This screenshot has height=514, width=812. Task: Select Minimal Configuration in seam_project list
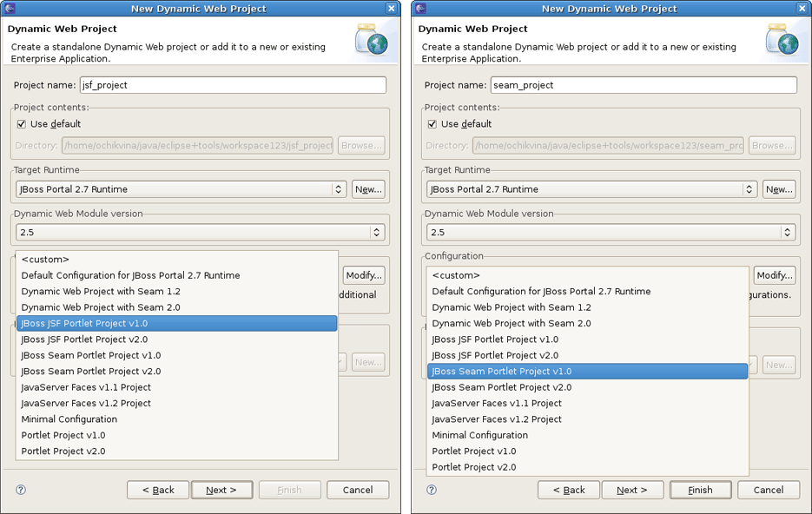tap(587, 435)
